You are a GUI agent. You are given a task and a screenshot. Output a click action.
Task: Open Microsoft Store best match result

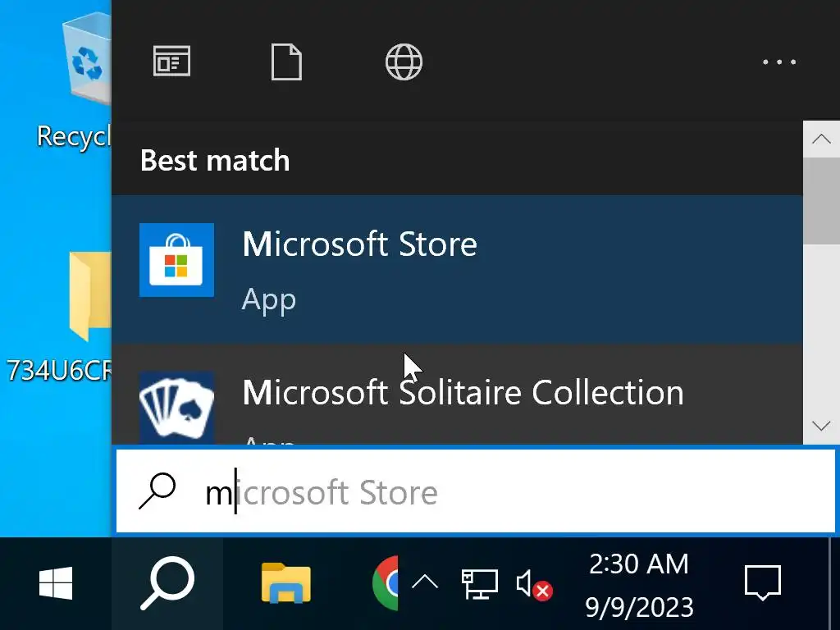[457, 269]
